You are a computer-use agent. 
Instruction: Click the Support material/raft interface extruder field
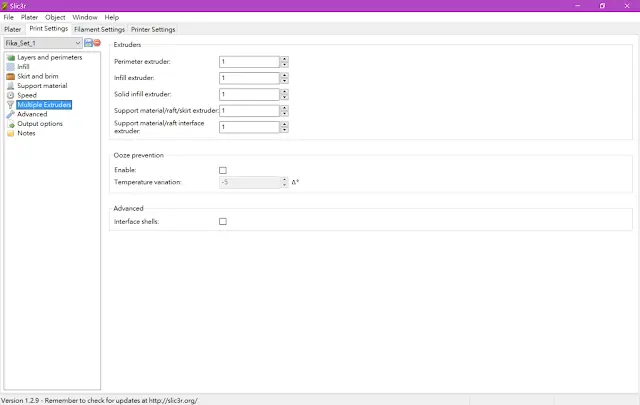pos(249,127)
